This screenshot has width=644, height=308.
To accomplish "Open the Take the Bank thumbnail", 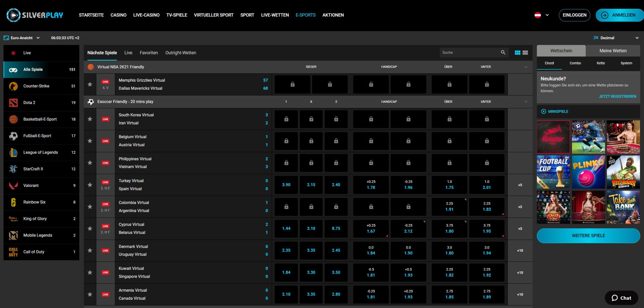I will click(x=623, y=207).
